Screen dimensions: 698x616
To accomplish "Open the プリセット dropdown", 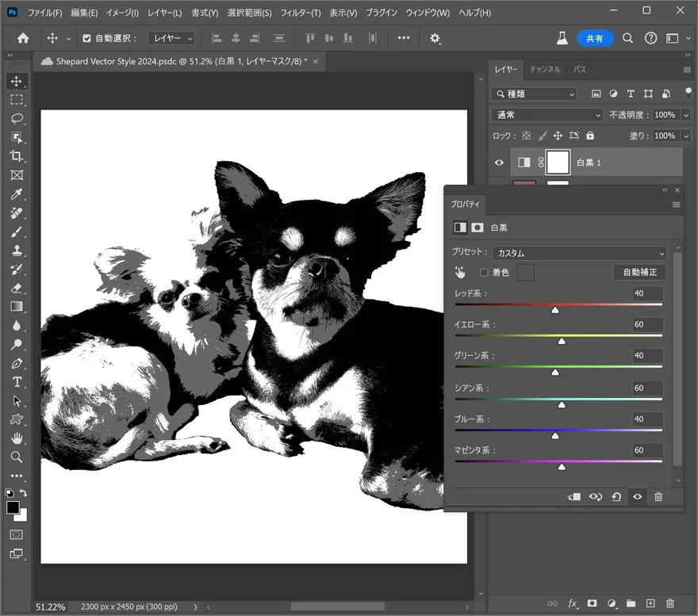I will point(579,253).
